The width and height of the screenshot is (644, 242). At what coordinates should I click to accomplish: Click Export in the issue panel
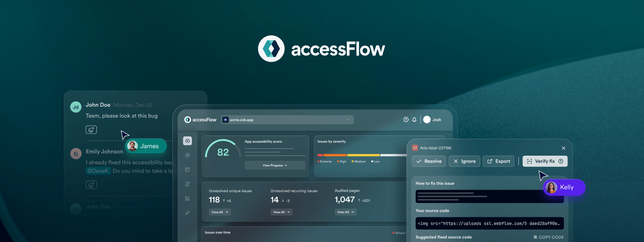(x=498, y=161)
